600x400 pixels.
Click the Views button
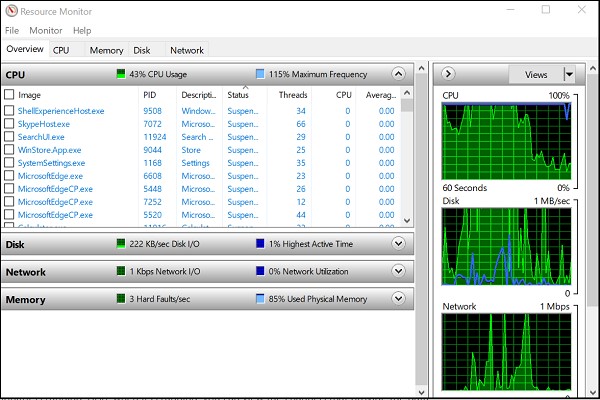[x=536, y=74]
